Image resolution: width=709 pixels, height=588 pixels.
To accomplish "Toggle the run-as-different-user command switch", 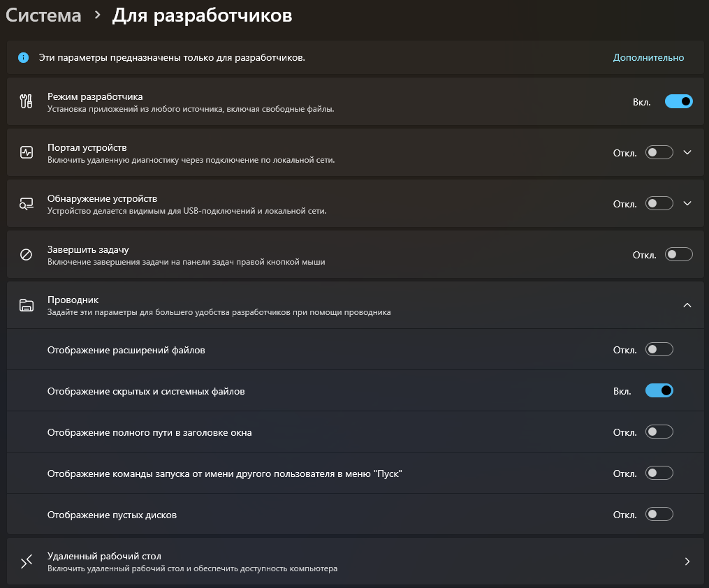I will point(659,473).
